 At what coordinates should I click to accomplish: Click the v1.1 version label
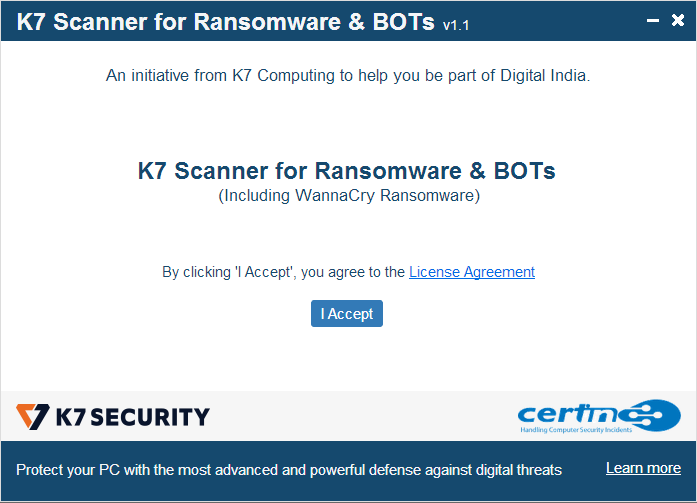point(456,25)
